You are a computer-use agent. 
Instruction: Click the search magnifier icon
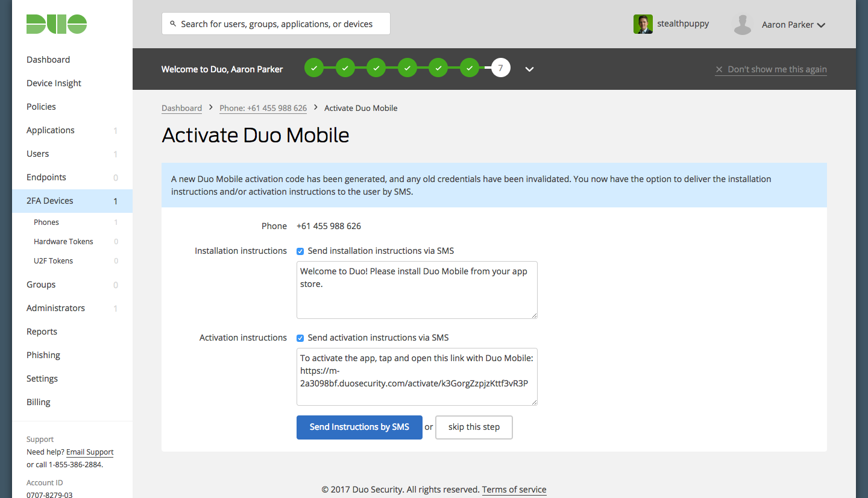pos(174,24)
